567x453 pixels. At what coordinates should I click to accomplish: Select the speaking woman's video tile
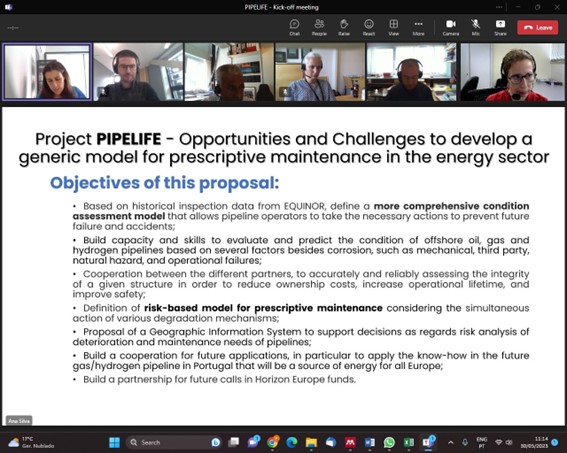click(x=47, y=72)
